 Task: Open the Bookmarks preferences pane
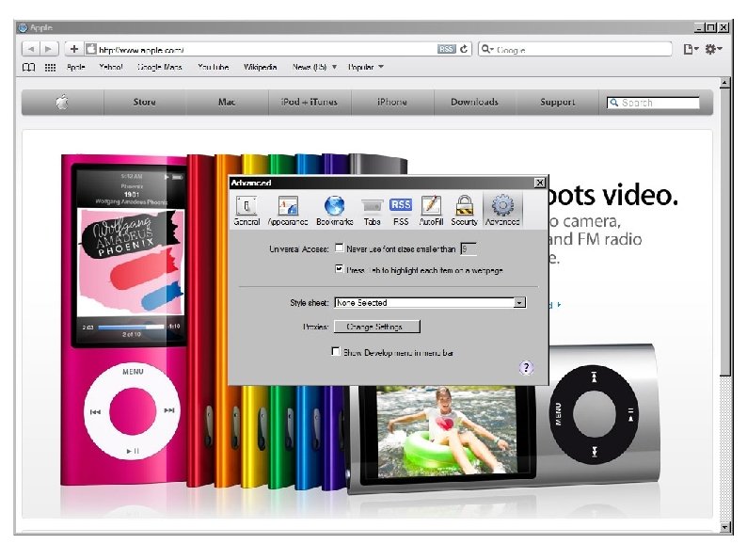(334, 210)
